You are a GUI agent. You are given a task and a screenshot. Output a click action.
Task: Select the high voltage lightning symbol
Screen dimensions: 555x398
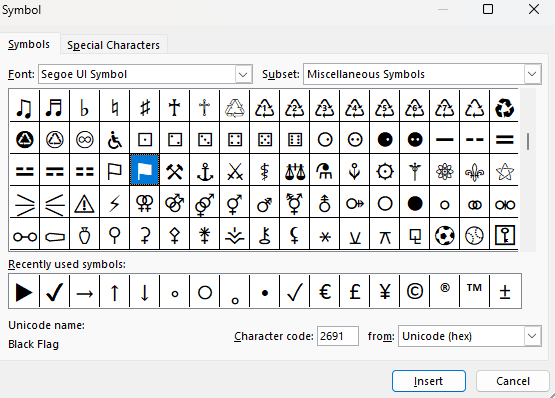click(x=114, y=203)
